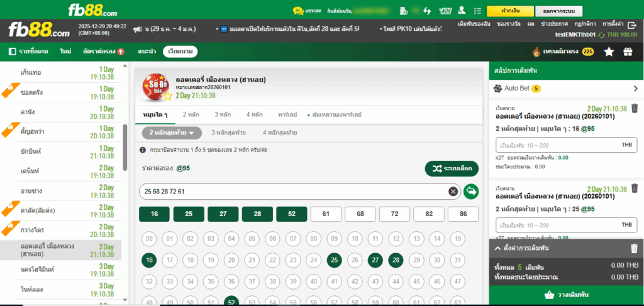Select 3 หลักสุดท้าย sub-tab
Screen dimensions: 644x306
pos(229,133)
